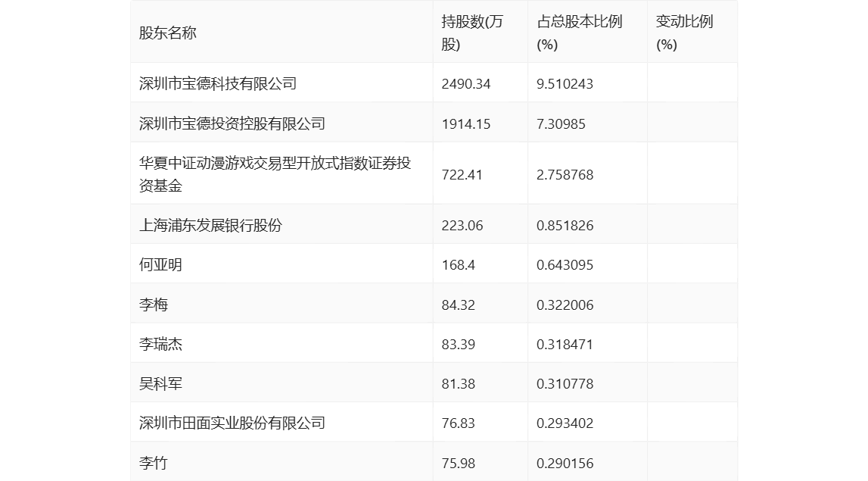The height and width of the screenshot is (481, 868).
Task: Click the holding value 1914.15
Action: pyautogui.click(x=466, y=123)
